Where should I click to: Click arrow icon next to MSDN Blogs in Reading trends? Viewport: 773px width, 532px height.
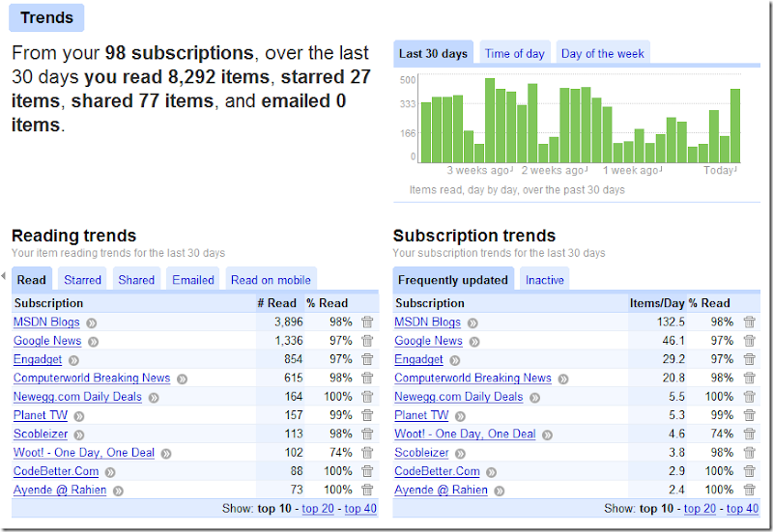coord(91,322)
